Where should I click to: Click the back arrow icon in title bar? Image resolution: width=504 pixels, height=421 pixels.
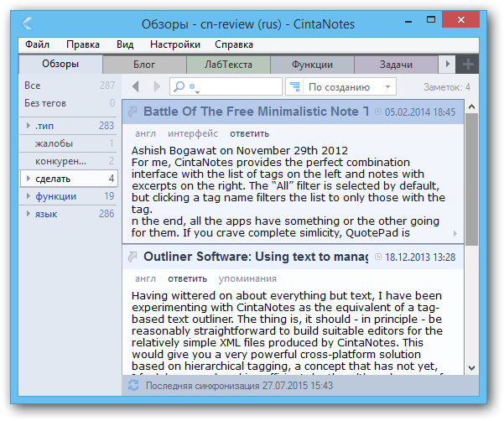tap(27, 23)
